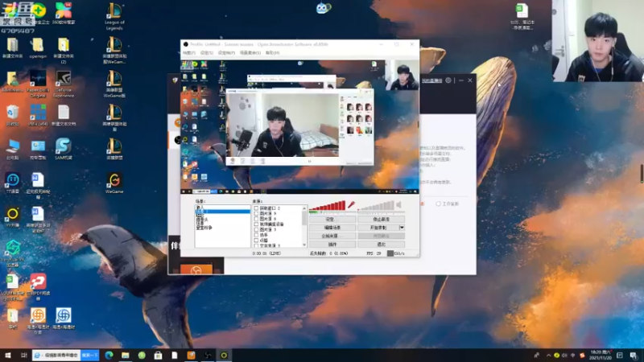Toggle sixth source checkbox below 图片源 3

[256, 235]
